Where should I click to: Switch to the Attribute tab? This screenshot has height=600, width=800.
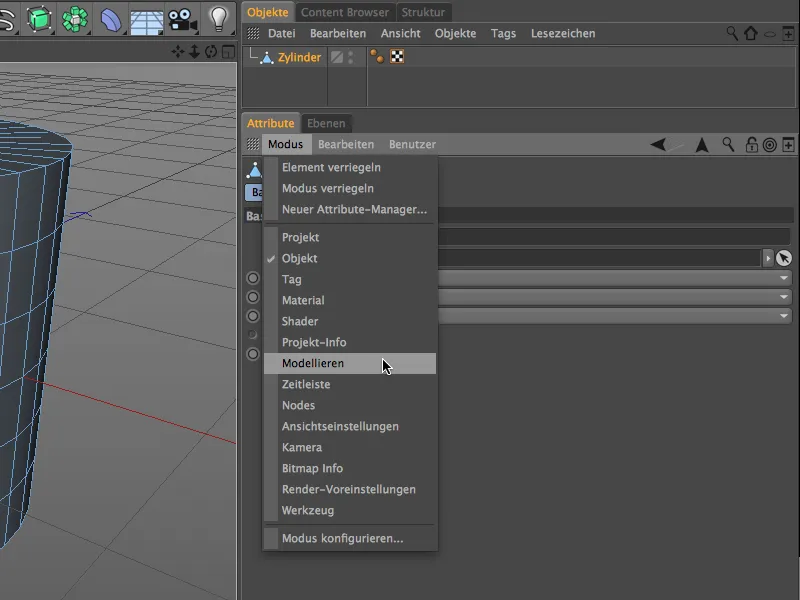pyautogui.click(x=270, y=123)
